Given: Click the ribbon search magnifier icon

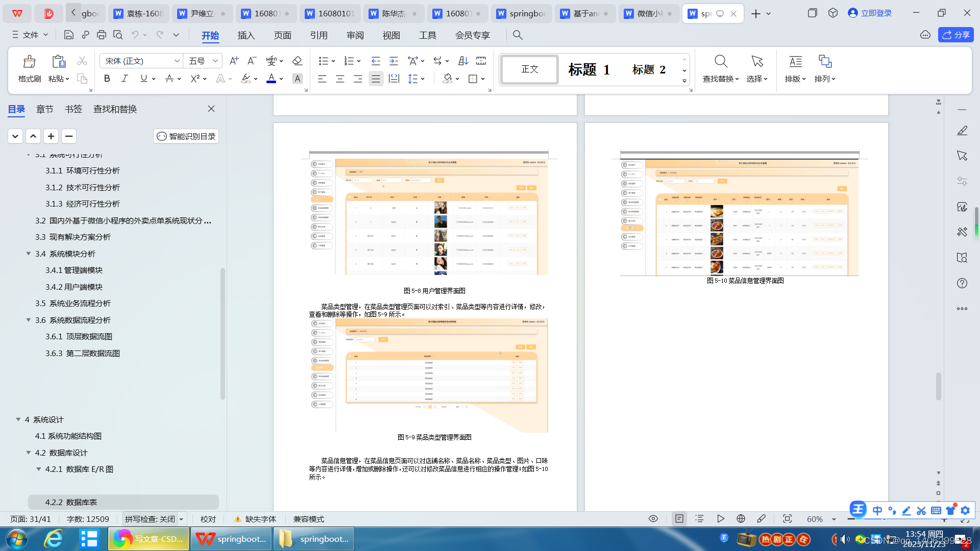Looking at the screenshot, I should pyautogui.click(x=518, y=35).
